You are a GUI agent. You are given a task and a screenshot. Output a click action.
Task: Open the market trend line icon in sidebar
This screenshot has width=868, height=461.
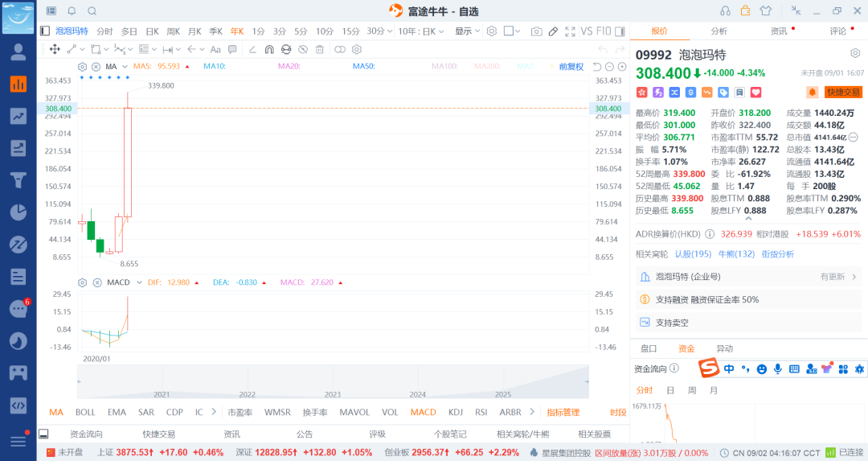click(18, 116)
